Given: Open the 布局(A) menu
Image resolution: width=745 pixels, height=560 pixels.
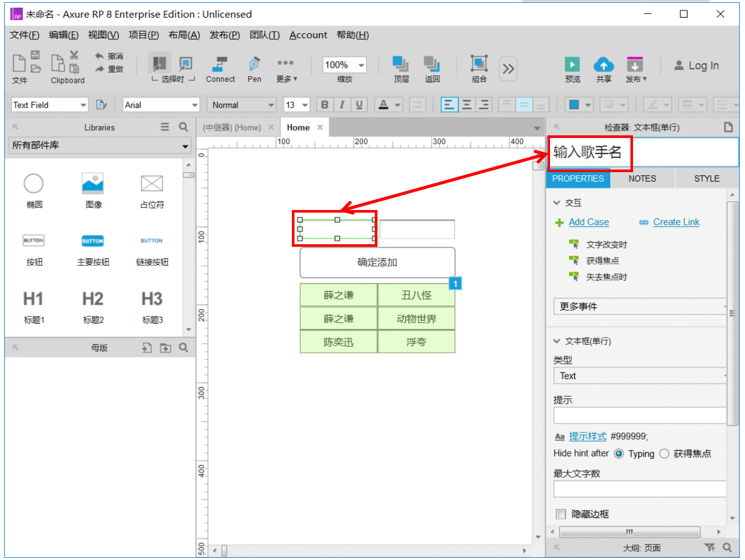Looking at the screenshot, I should pos(184,35).
